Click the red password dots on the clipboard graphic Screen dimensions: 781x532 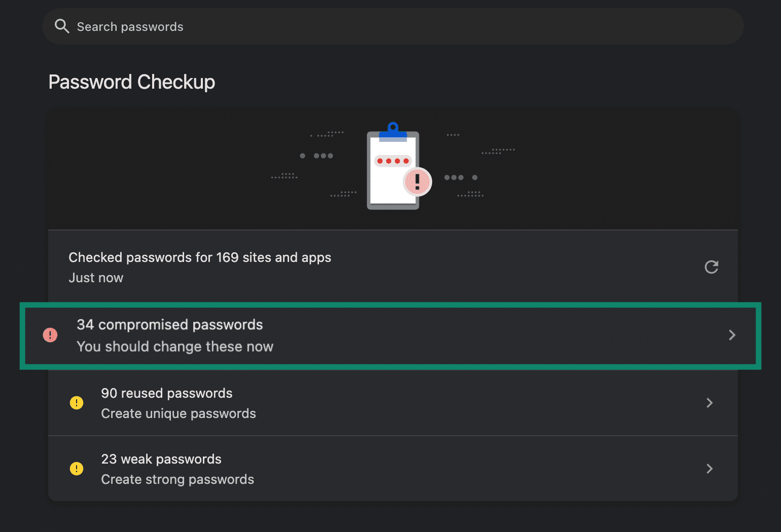[x=393, y=160]
